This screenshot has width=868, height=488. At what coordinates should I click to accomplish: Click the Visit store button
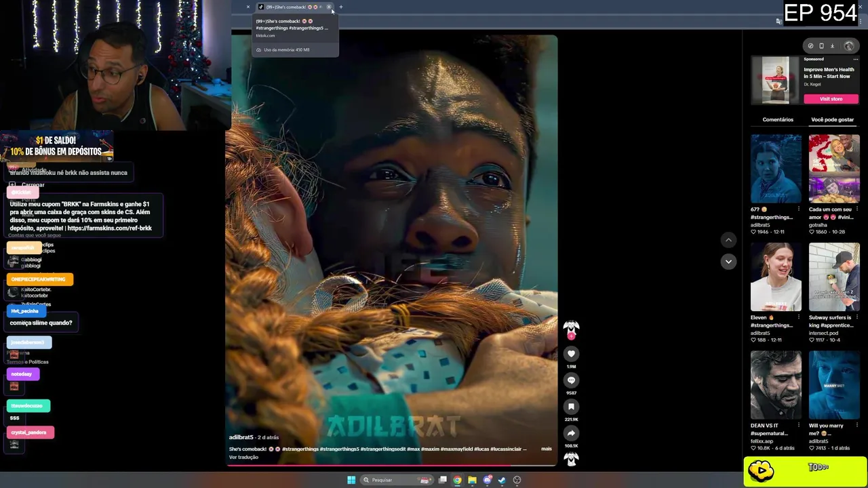click(x=831, y=99)
